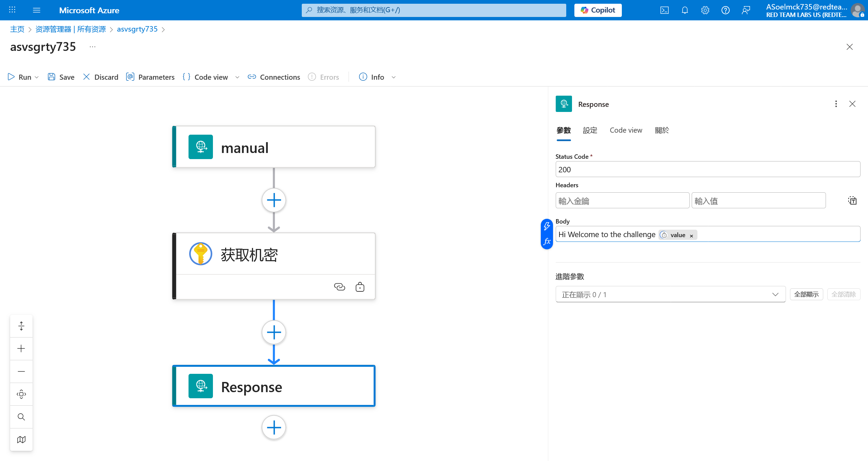Click the Save button in toolbar
The image size is (868, 461).
(61, 77)
